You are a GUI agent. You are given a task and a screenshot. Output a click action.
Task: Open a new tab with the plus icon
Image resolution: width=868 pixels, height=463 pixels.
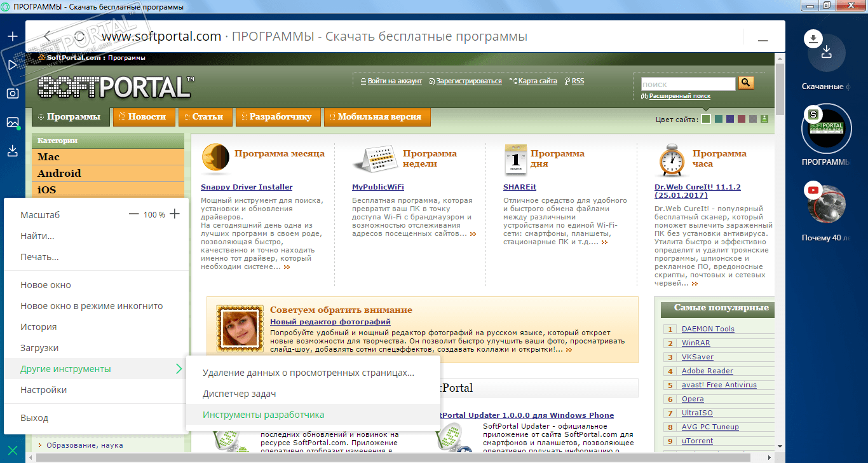13,36
